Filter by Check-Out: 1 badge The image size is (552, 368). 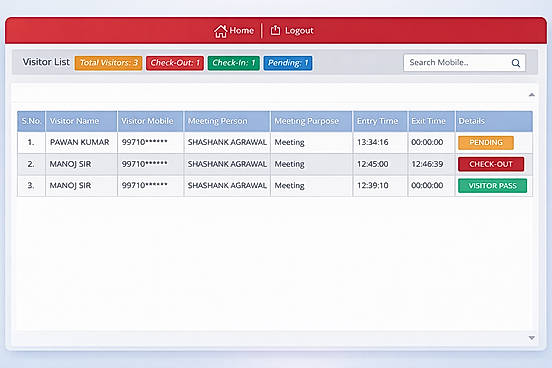point(175,63)
